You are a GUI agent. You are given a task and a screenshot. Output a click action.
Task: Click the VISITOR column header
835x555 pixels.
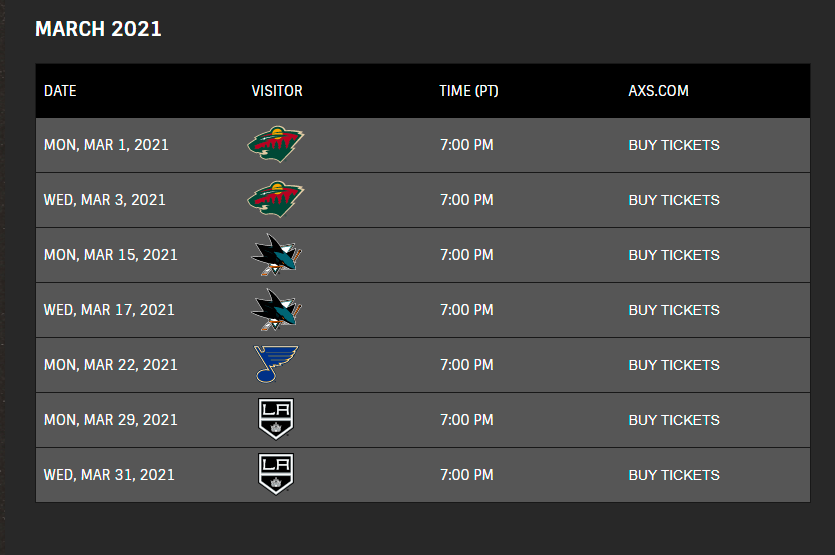click(x=277, y=91)
